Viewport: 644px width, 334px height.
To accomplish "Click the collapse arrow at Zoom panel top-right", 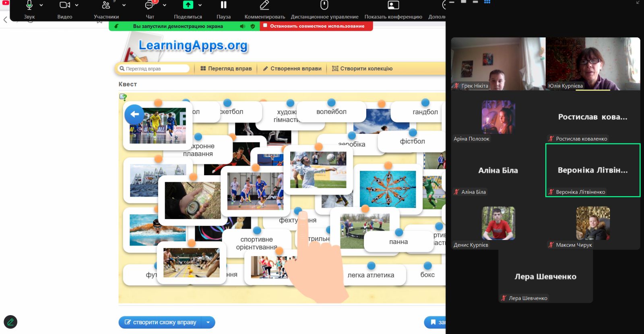I will coord(638,2).
